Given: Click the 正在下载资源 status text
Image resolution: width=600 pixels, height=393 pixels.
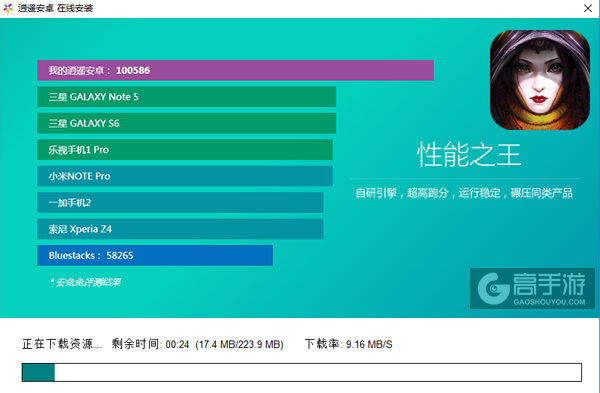Looking at the screenshot, I should click(62, 344).
